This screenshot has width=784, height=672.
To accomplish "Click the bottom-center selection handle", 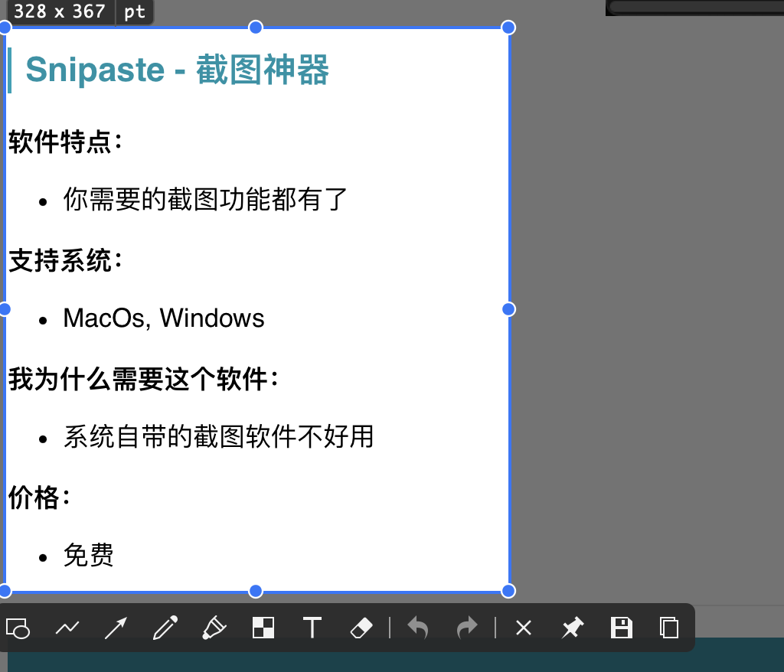I will click(x=256, y=592).
